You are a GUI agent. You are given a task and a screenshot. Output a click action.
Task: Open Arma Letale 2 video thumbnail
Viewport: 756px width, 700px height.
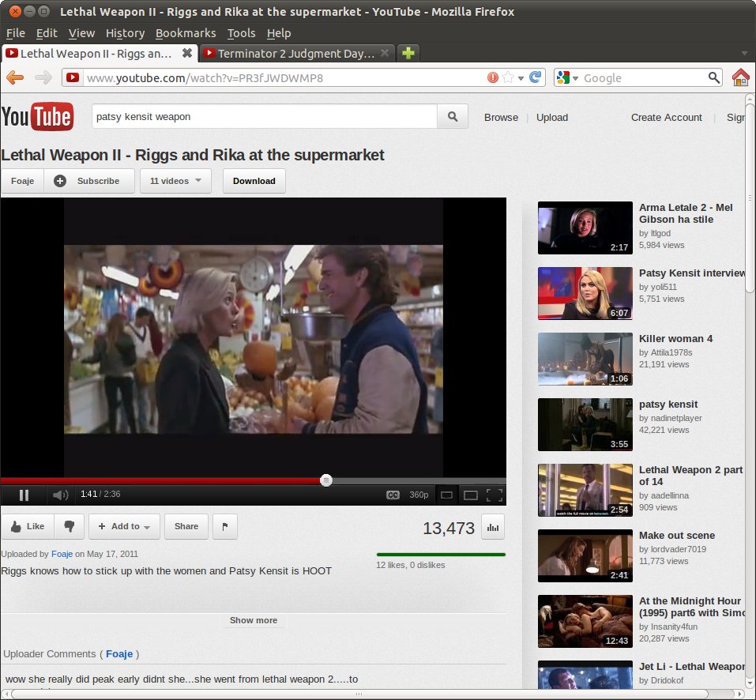585,228
